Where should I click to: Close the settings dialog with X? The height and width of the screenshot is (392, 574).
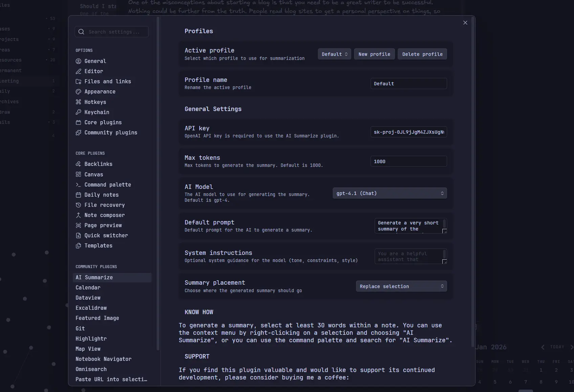[465, 23]
